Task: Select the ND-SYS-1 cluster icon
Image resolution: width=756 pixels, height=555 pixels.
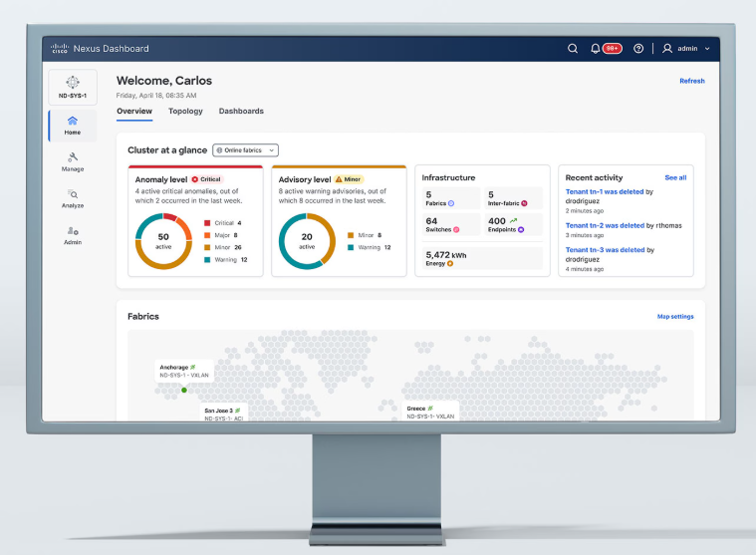Action: [x=73, y=87]
